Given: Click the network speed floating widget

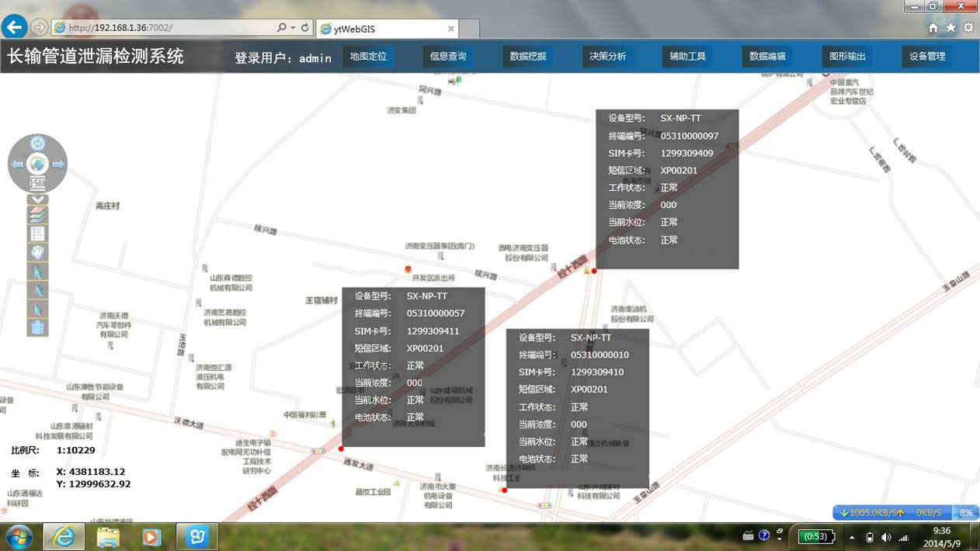Looking at the screenshot, I should (905, 513).
